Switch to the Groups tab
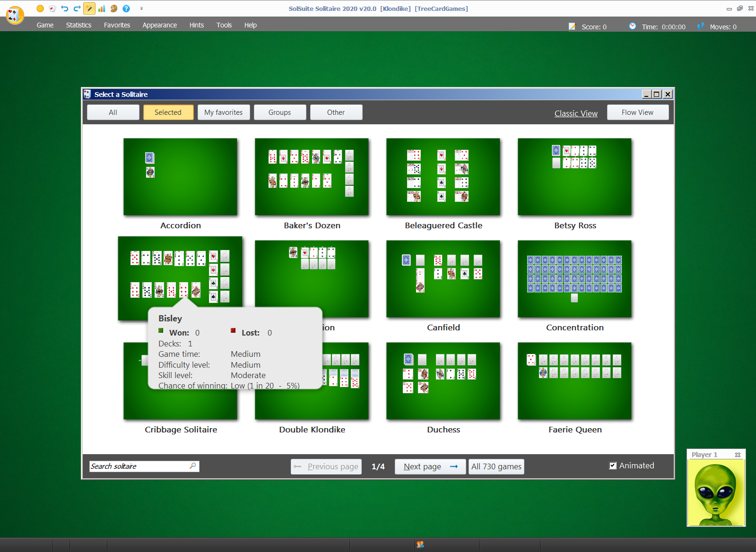 click(x=280, y=112)
